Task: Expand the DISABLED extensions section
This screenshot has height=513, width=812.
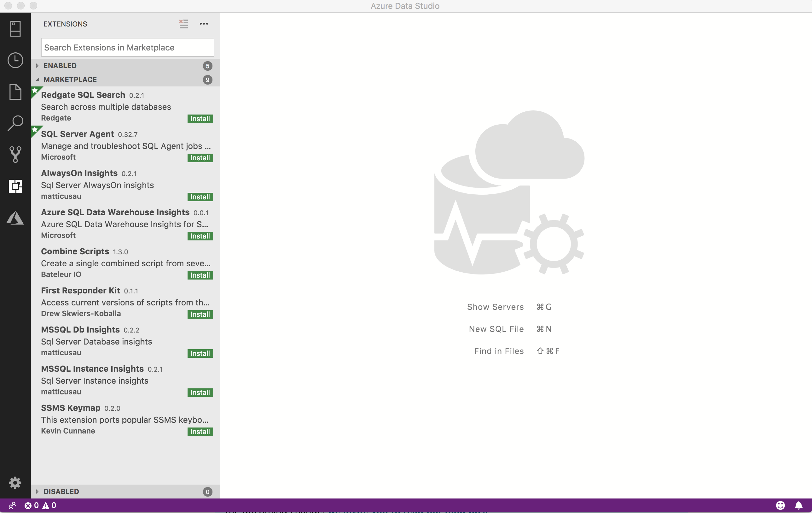Action: [x=37, y=491]
